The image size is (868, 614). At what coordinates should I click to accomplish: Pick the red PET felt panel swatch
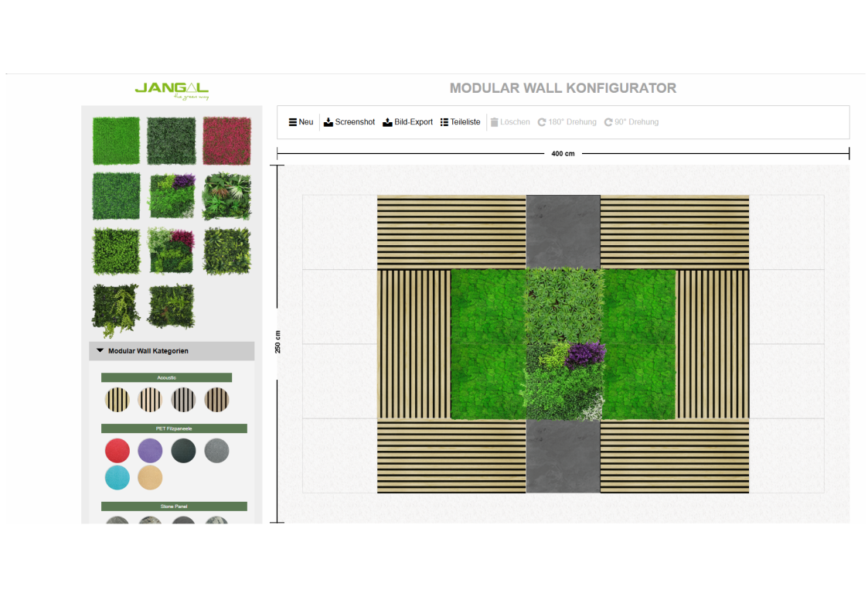117,451
